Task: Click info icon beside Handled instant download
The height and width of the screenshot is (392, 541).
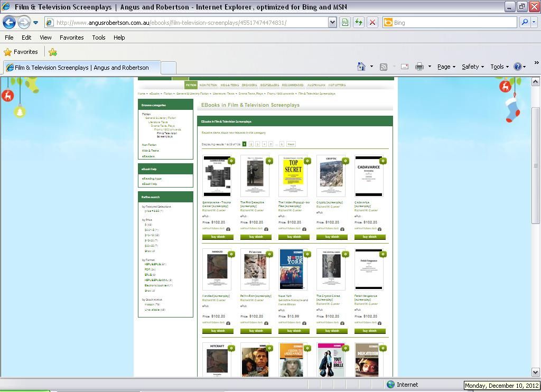Action: (x=228, y=323)
